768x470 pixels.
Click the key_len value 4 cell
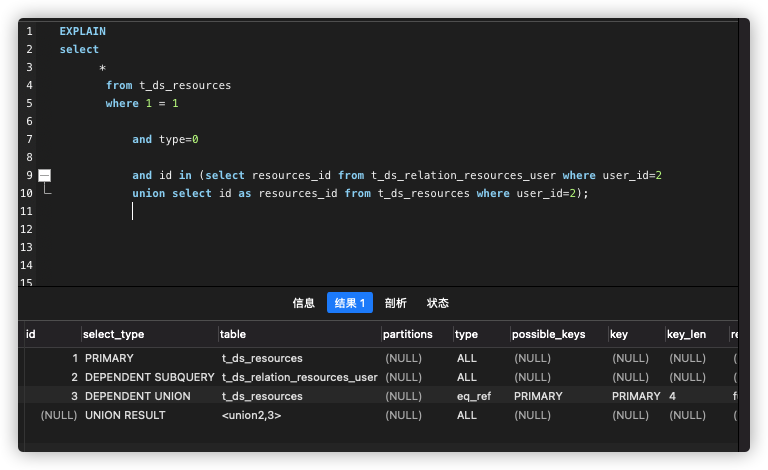click(x=672, y=397)
